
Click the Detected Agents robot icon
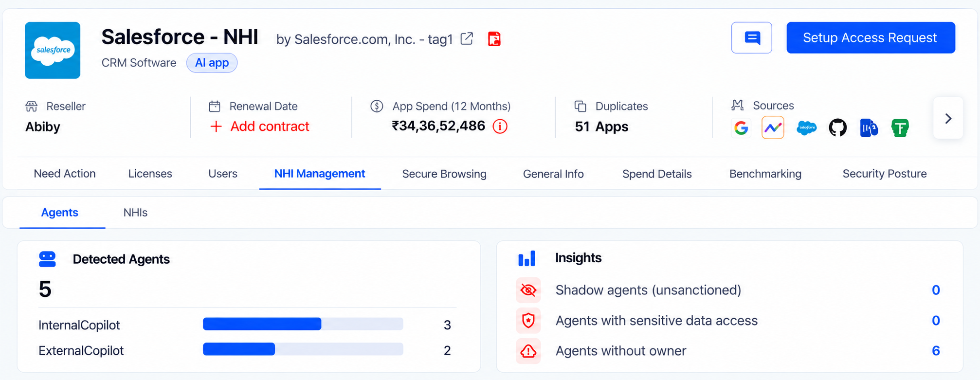(47, 259)
